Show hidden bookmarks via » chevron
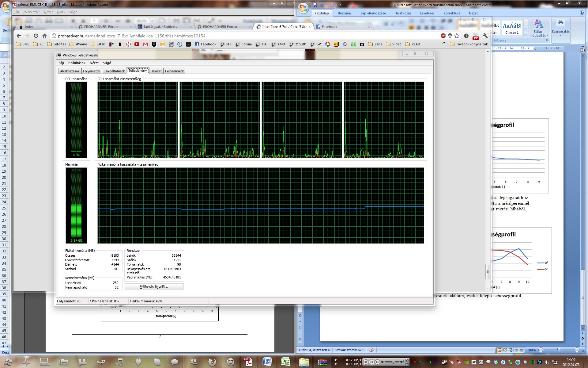Viewport: 588px width, 368px height. [x=443, y=43]
